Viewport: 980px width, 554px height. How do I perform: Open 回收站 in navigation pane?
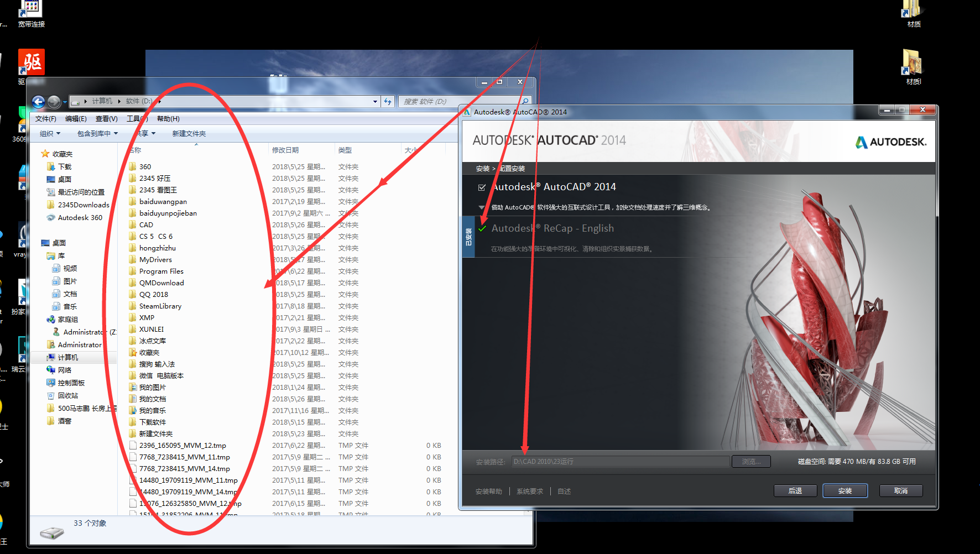pos(67,395)
